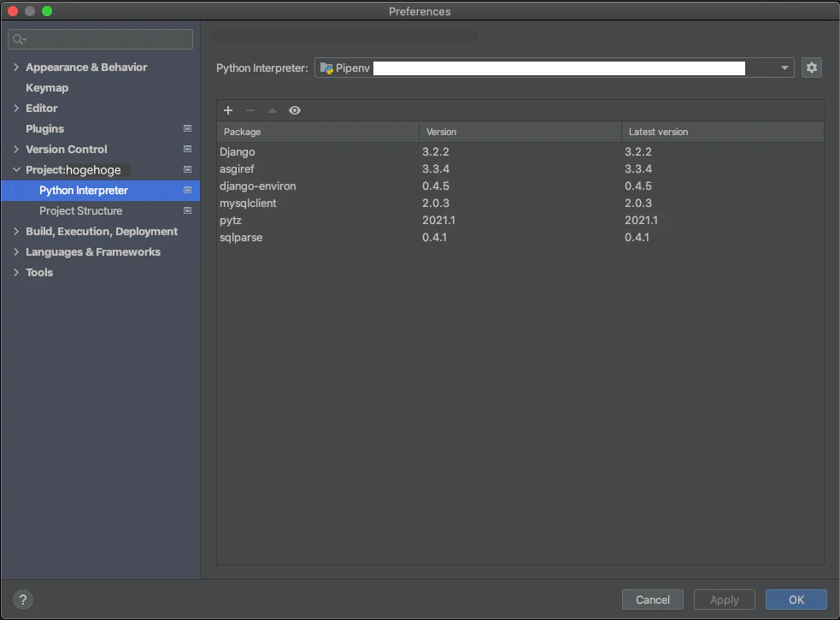Screen dimensions: 840x620
Task: Click project-level icon beside Version Control
Action: 187,149
